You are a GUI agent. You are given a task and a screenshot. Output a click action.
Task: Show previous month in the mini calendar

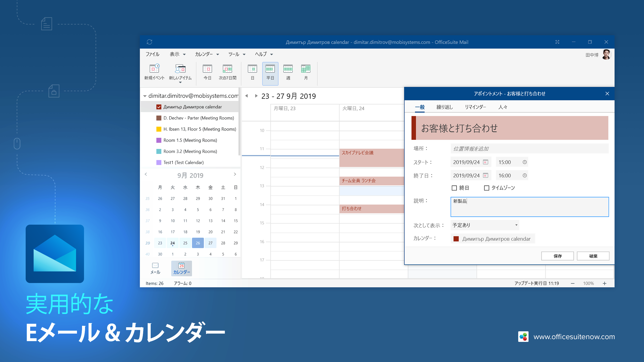(146, 174)
